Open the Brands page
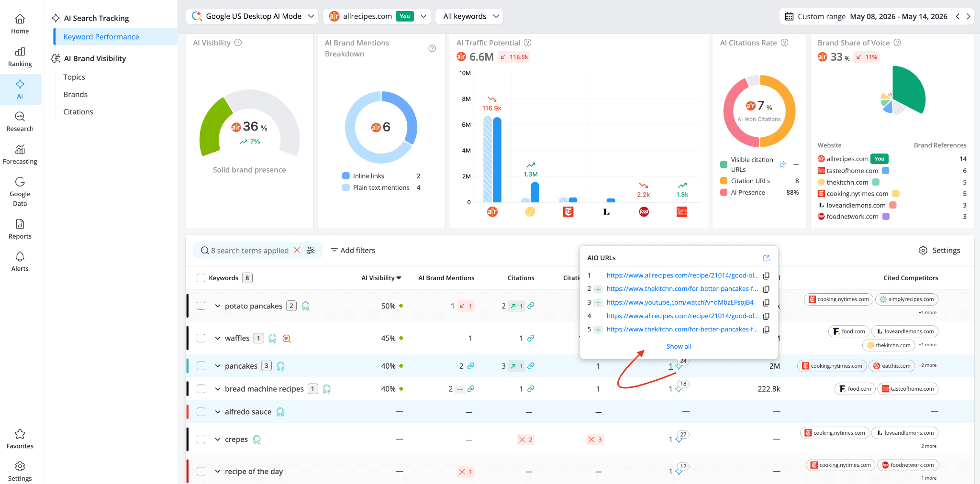Image resolution: width=980 pixels, height=484 pixels. point(76,94)
